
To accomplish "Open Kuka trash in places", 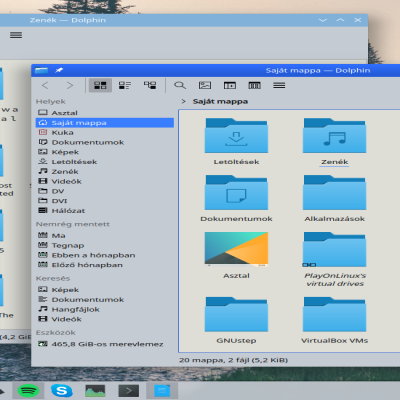I will [x=105, y=132].
